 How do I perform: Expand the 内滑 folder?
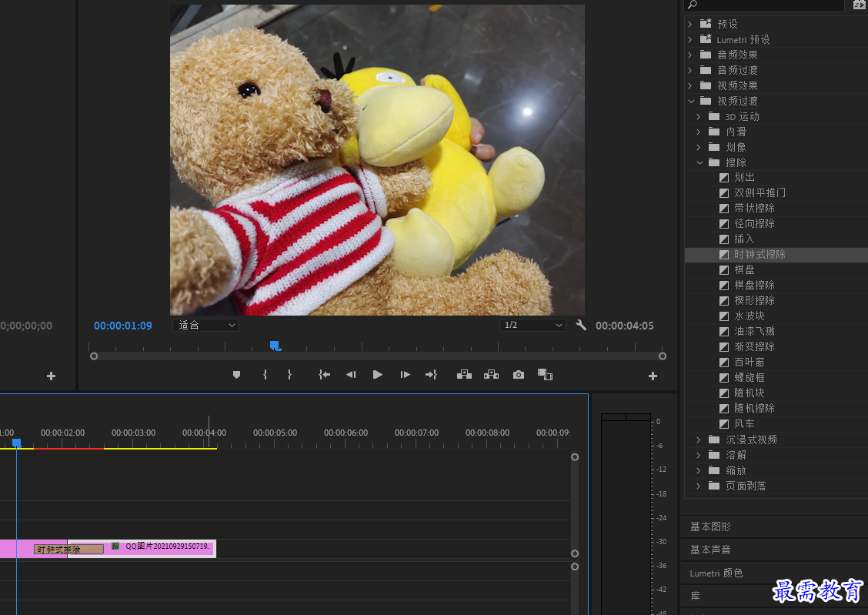pyautogui.click(x=699, y=132)
